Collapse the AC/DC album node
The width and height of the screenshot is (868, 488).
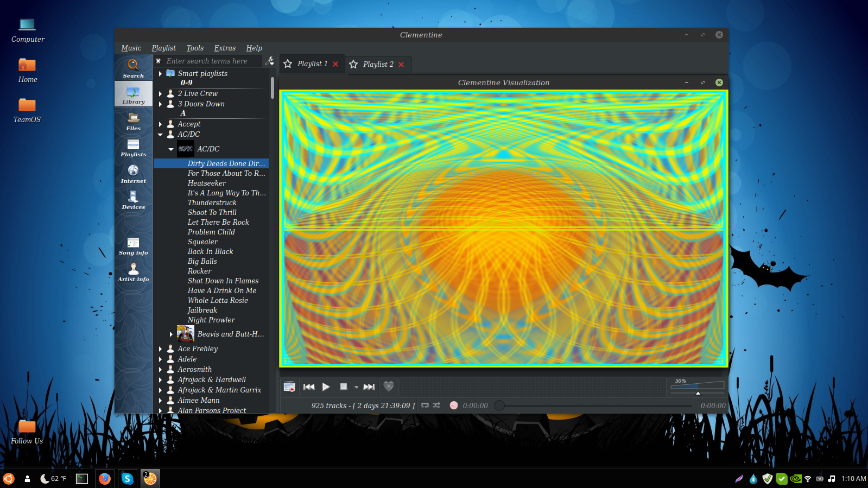(x=171, y=149)
